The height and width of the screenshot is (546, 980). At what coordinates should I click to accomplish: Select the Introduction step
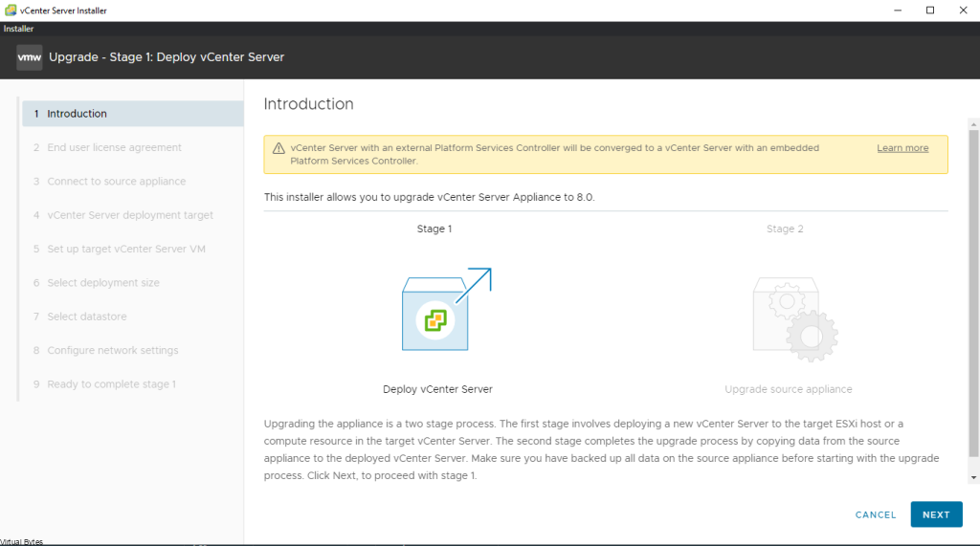coord(132,114)
